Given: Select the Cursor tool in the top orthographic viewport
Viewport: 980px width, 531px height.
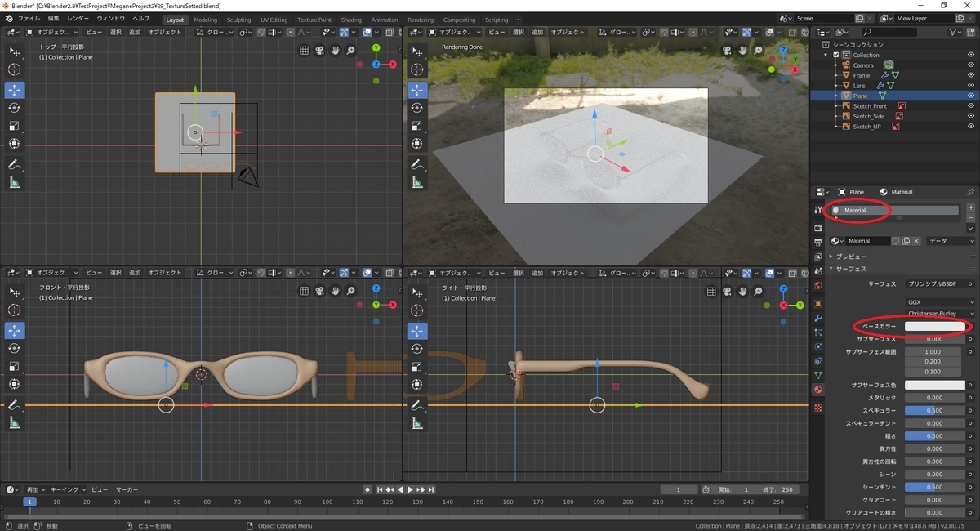Looking at the screenshot, I should 14,70.
